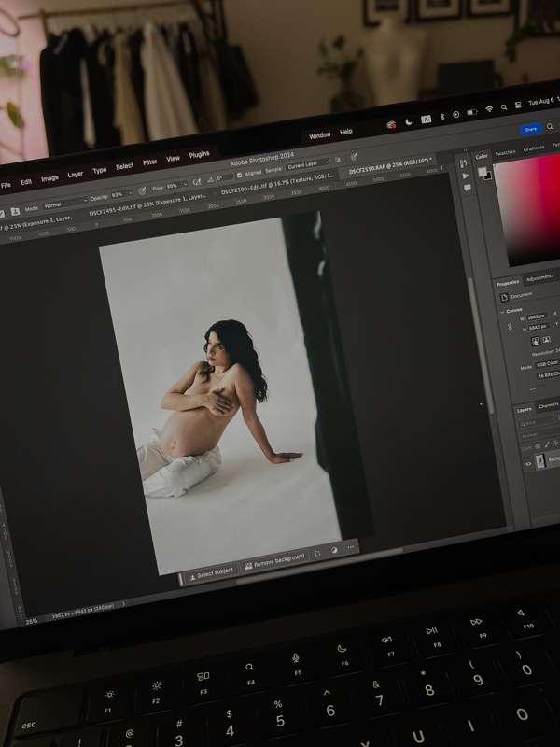The image size is (560, 747).
Task: Click the transform icon on contextual task bar
Action: click(x=317, y=554)
